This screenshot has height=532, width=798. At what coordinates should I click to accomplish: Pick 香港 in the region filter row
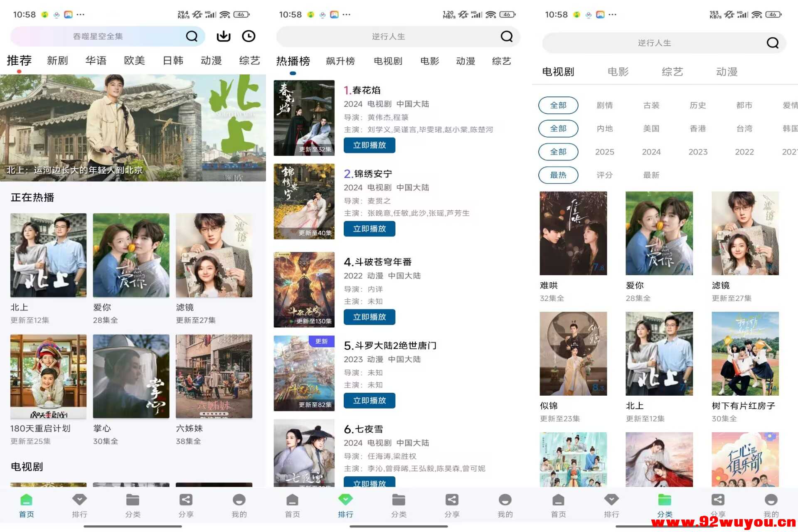tap(697, 128)
